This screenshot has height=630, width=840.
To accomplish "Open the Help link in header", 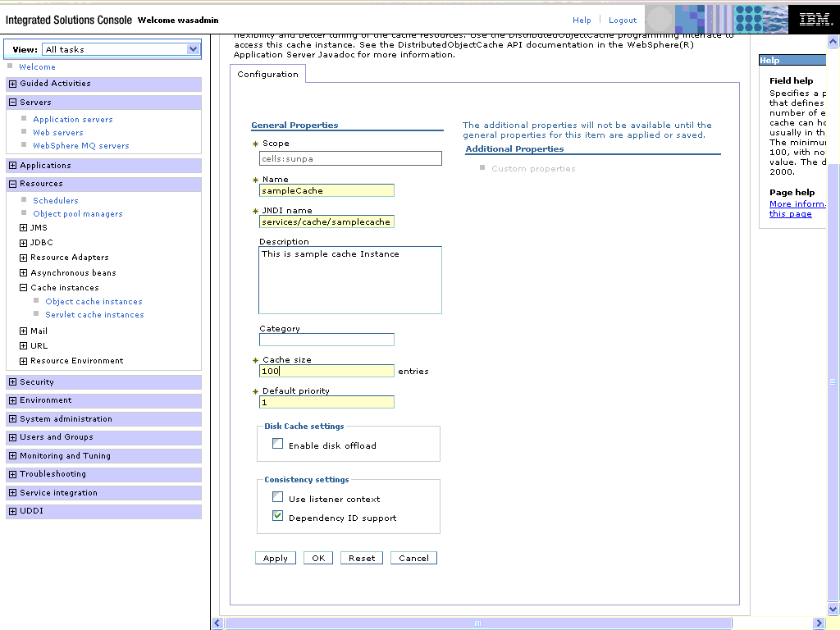I will coord(582,21).
